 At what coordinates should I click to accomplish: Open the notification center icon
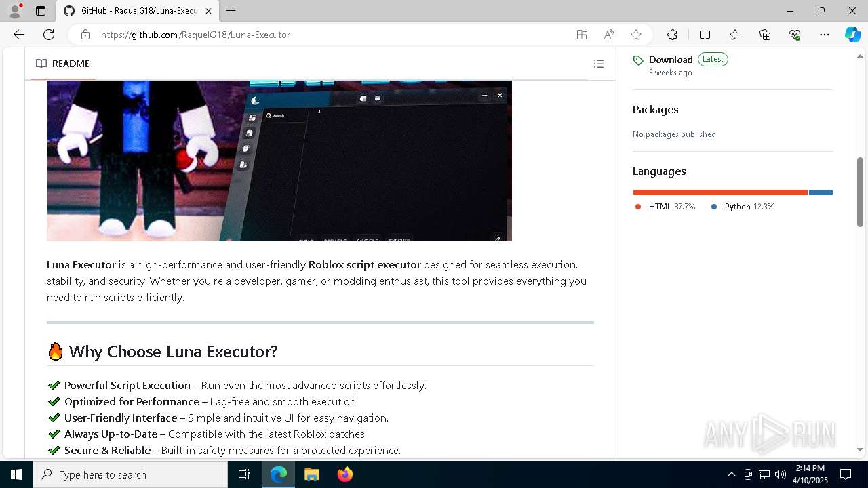point(846,474)
